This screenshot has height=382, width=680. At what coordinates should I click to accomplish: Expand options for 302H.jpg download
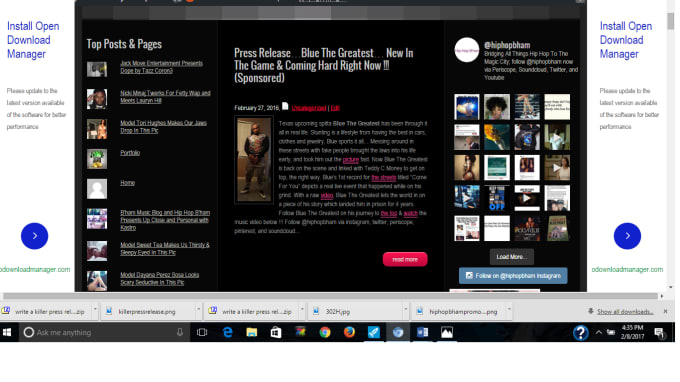[405, 310]
